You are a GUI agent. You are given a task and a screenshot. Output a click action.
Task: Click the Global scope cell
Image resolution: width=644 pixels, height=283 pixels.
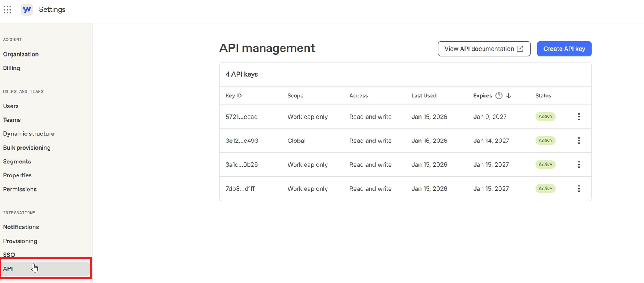pos(296,141)
